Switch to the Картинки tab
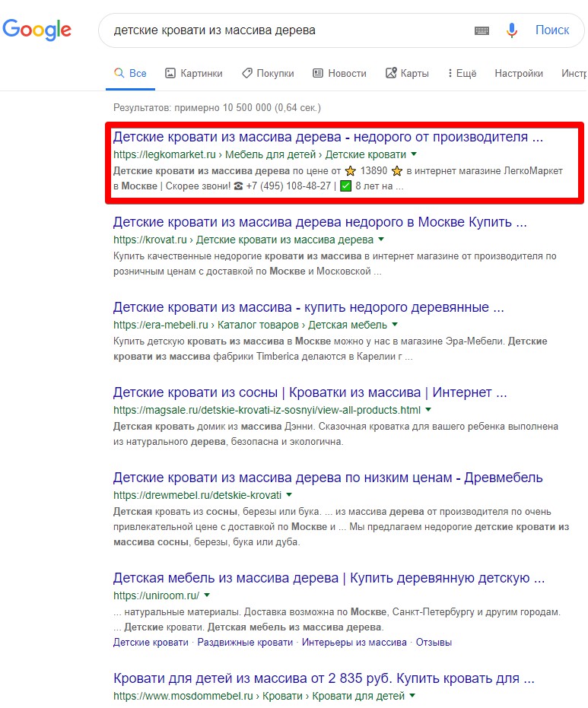 click(193, 73)
